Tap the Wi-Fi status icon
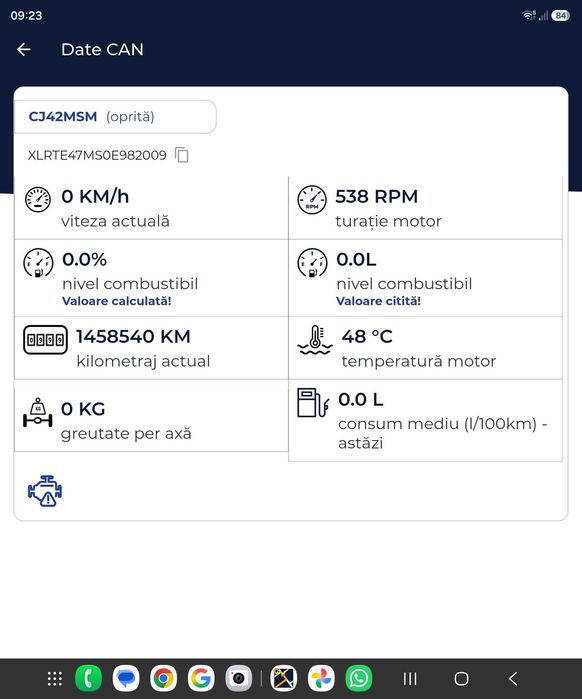The image size is (582, 699). [x=529, y=16]
